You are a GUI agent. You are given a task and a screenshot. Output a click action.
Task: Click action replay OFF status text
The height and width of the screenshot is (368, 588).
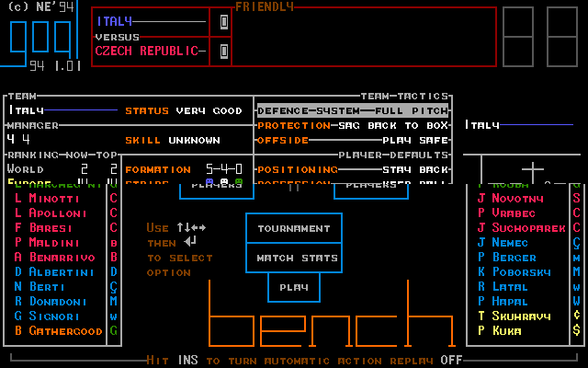[x=451, y=360]
